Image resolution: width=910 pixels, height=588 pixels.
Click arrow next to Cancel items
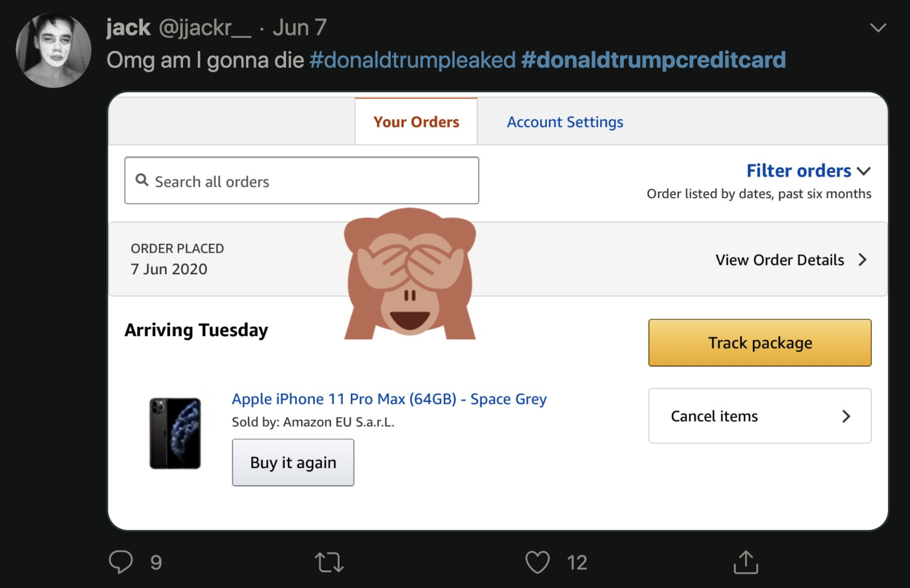click(846, 416)
